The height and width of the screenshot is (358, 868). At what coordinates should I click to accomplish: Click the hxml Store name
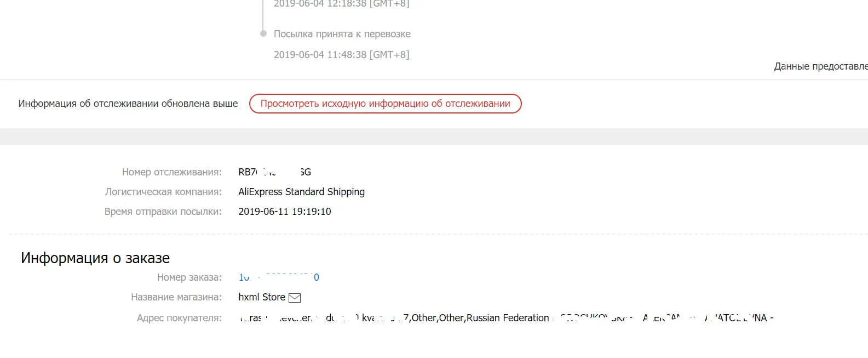[x=262, y=297]
